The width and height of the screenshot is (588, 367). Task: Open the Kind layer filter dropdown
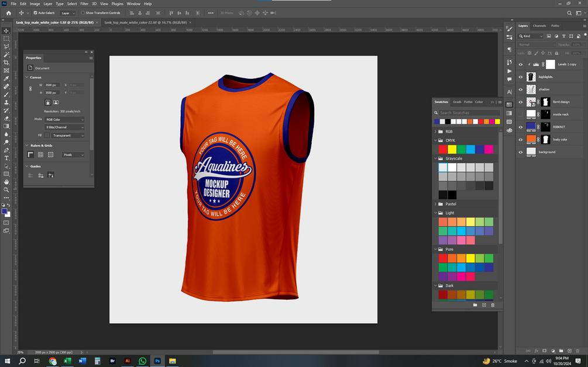pyautogui.click(x=531, y=36)
